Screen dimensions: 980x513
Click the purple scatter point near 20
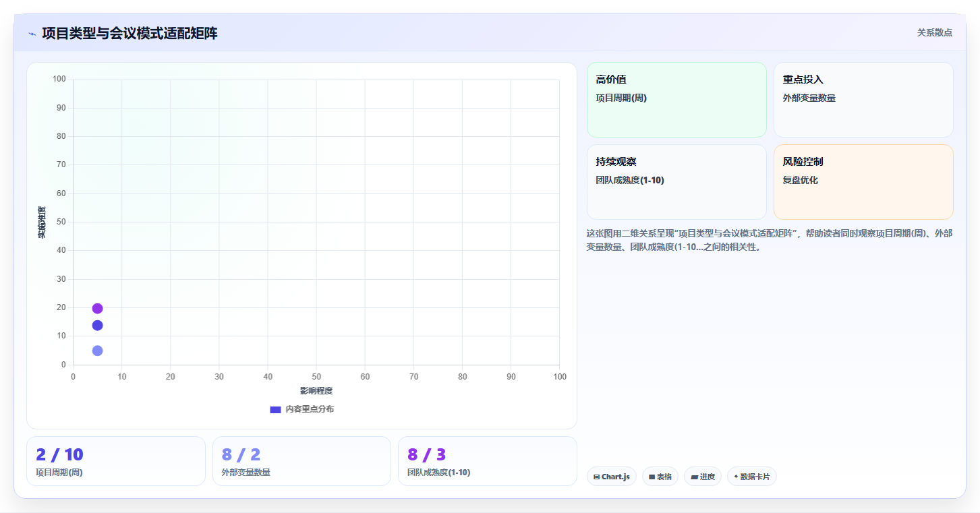pos(97,309)
